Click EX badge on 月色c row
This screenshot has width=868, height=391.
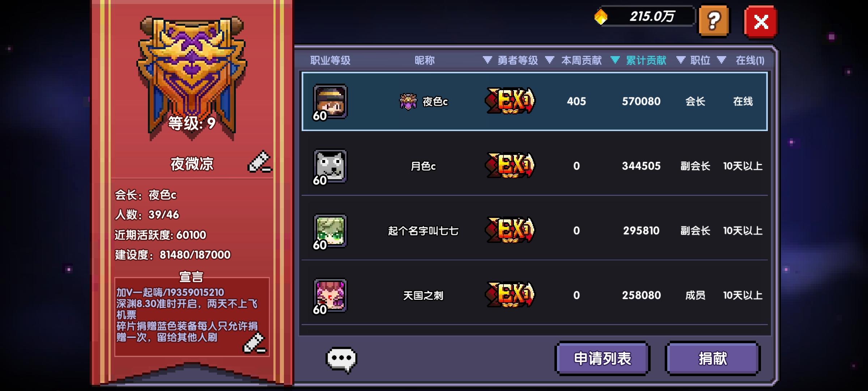click(x=510, y=166)
